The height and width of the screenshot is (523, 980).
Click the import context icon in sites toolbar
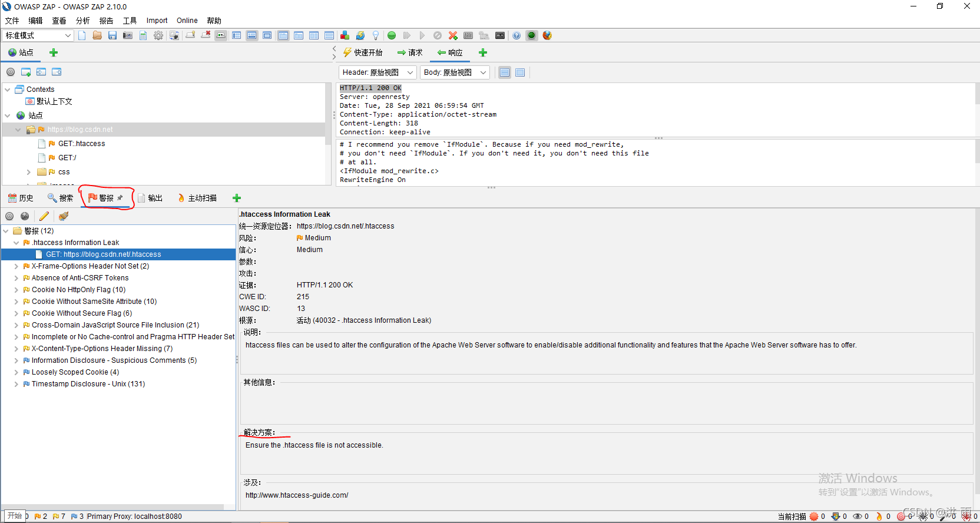pos(41,72)
